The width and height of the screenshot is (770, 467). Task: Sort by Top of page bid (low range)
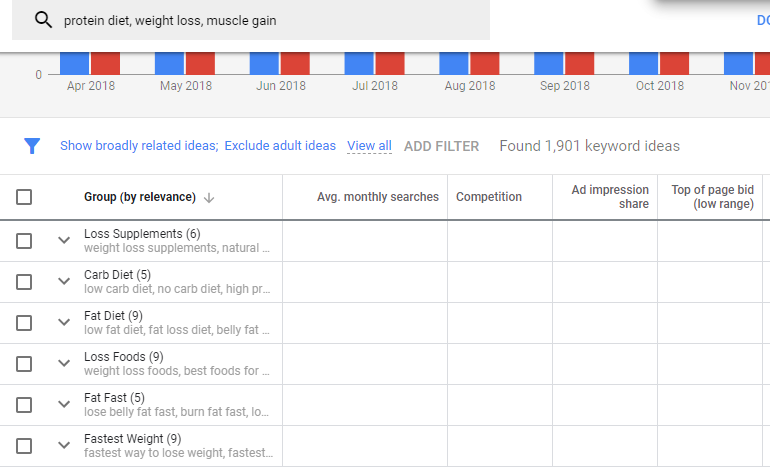(x=713, y=197)
